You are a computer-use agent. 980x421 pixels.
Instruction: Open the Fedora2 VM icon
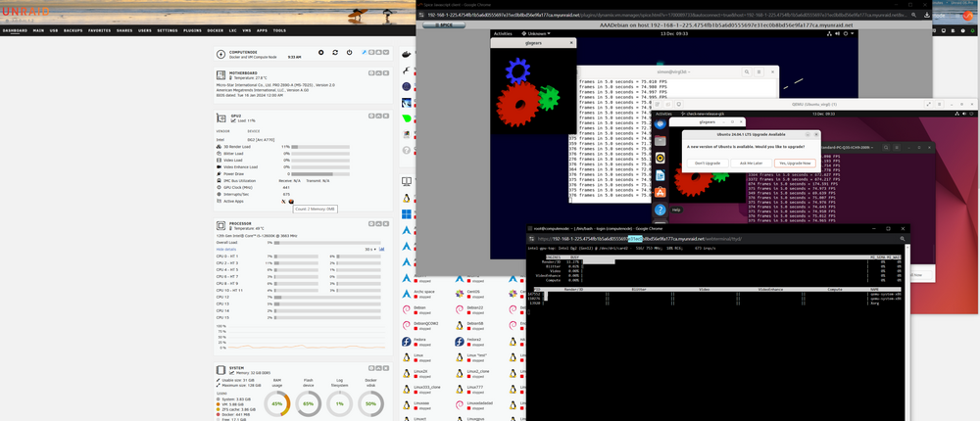[460, 342]
